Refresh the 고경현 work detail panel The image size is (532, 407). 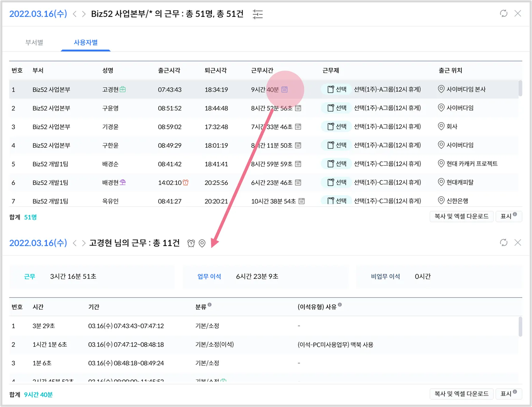click(504, 243)
